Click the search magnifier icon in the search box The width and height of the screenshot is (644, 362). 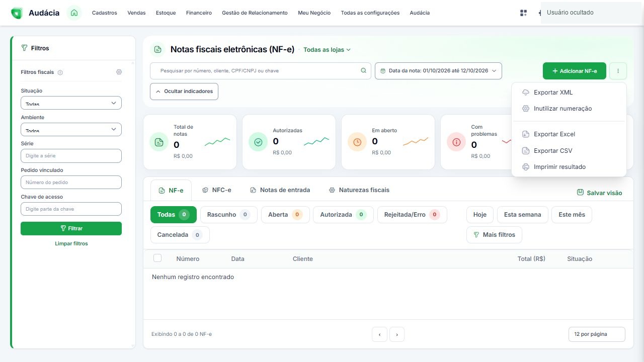(363, 71)
